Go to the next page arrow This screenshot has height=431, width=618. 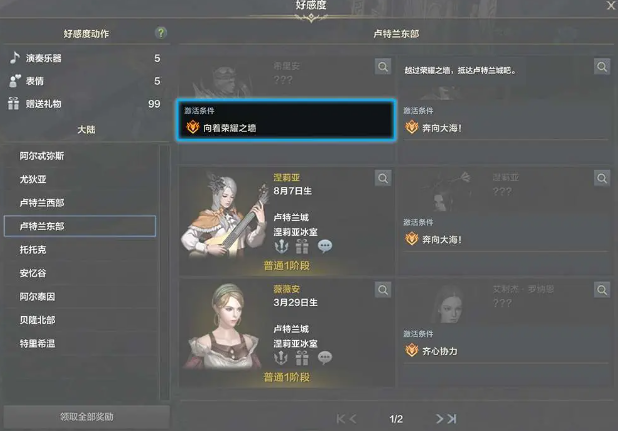(439, 419)
